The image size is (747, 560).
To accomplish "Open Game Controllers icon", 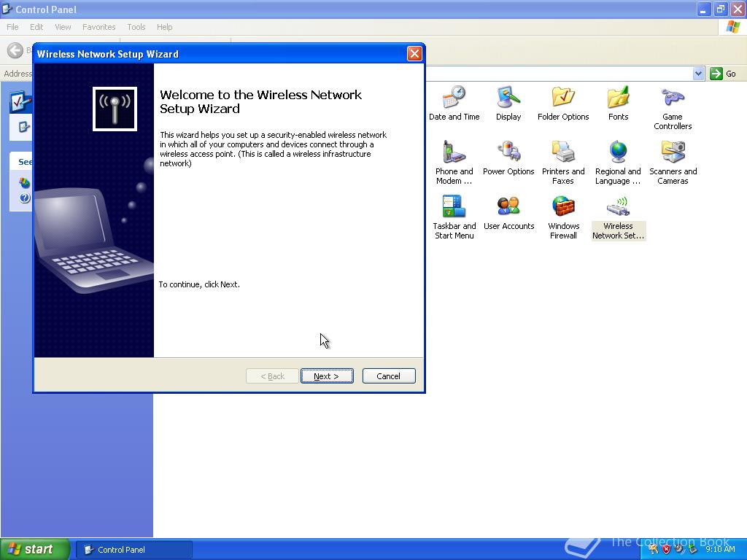I will [673, 108].
